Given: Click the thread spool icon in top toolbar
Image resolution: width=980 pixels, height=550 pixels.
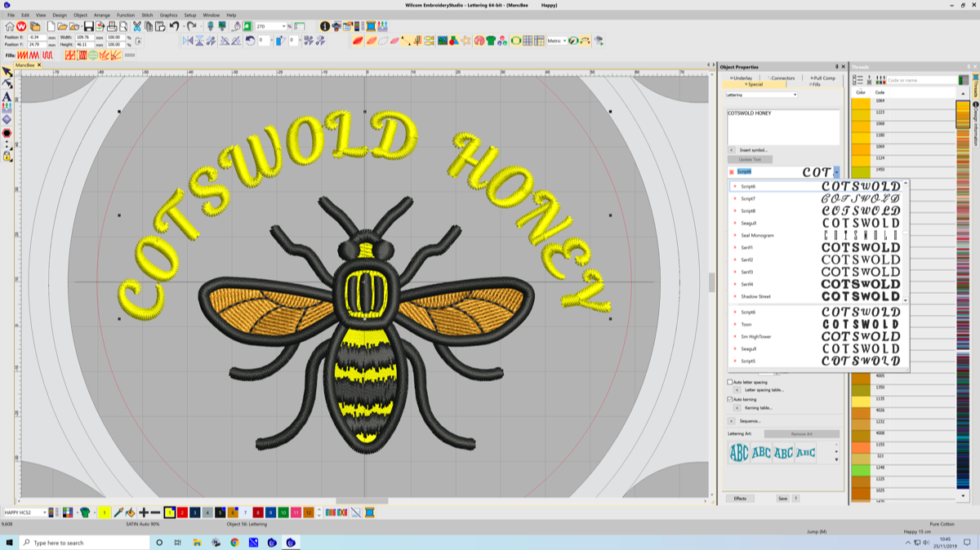Looking at the screenshot, I should pyautogui.click(x=371, y=26).
